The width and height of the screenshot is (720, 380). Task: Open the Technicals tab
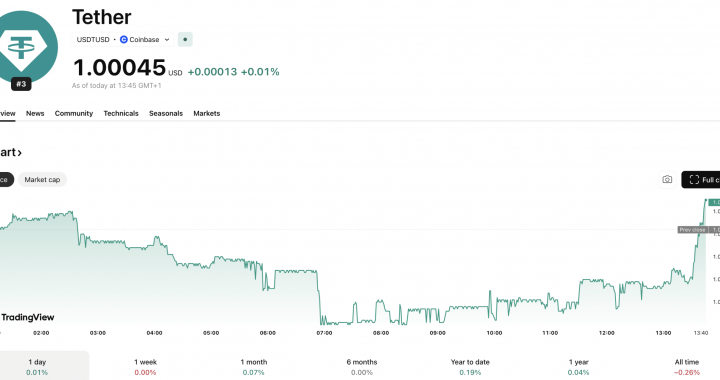[x=121, y=113]
